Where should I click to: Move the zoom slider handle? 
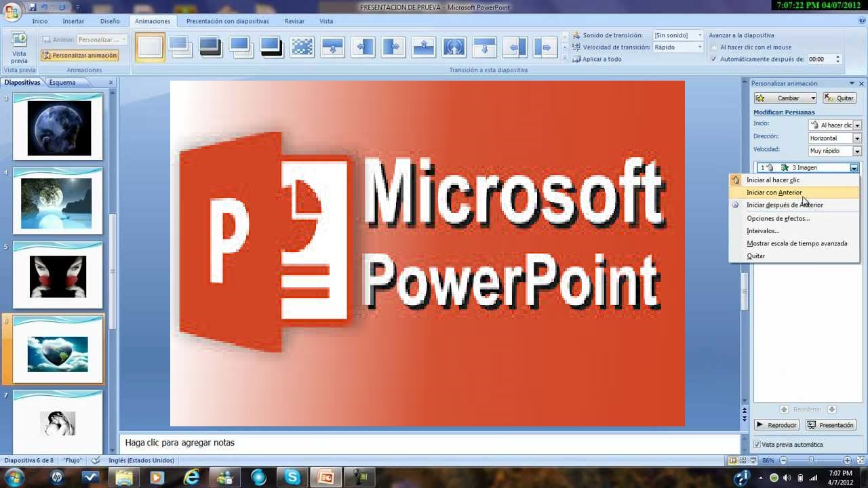click(x=812, y=460)
